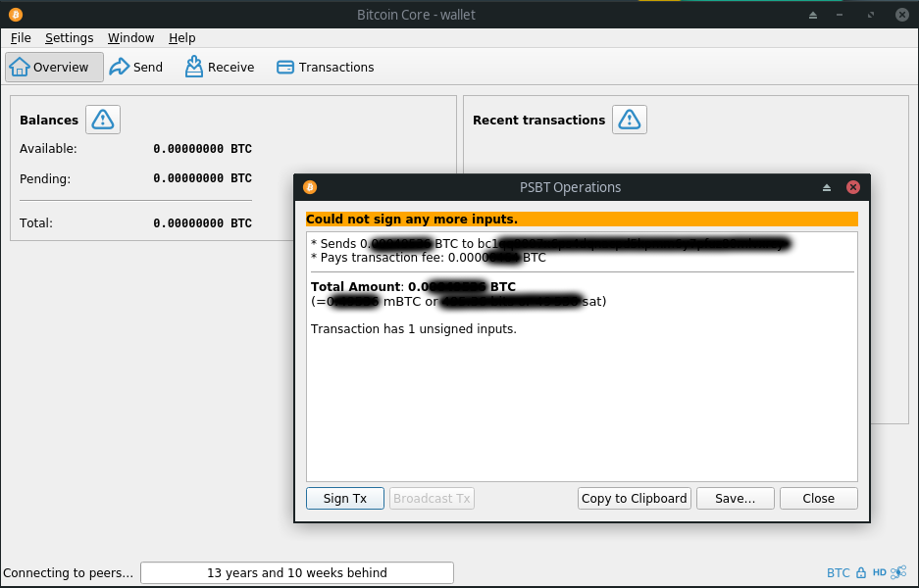Click the Recent transactions warning icon
The height and width of the screenshot is (588, 919).
click(x=630, y=120)
